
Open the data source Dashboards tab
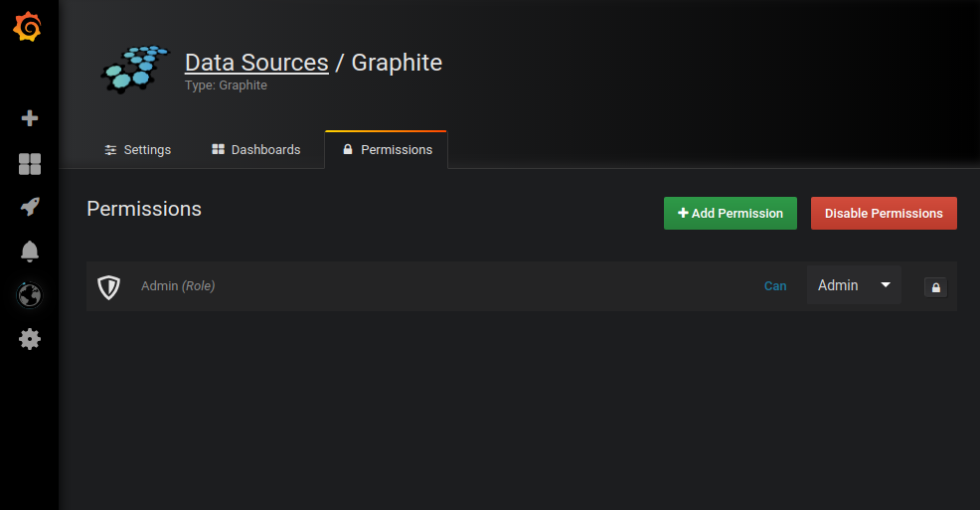click(255, 150)
